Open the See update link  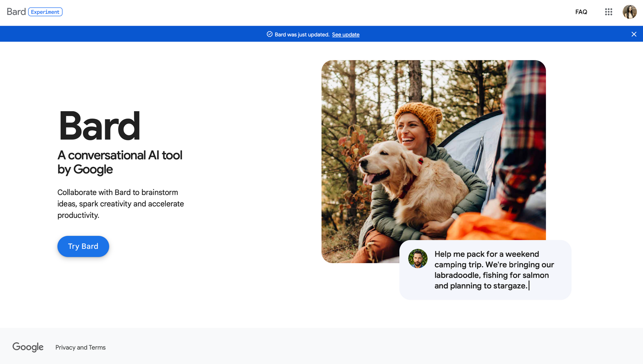point(346,34)
